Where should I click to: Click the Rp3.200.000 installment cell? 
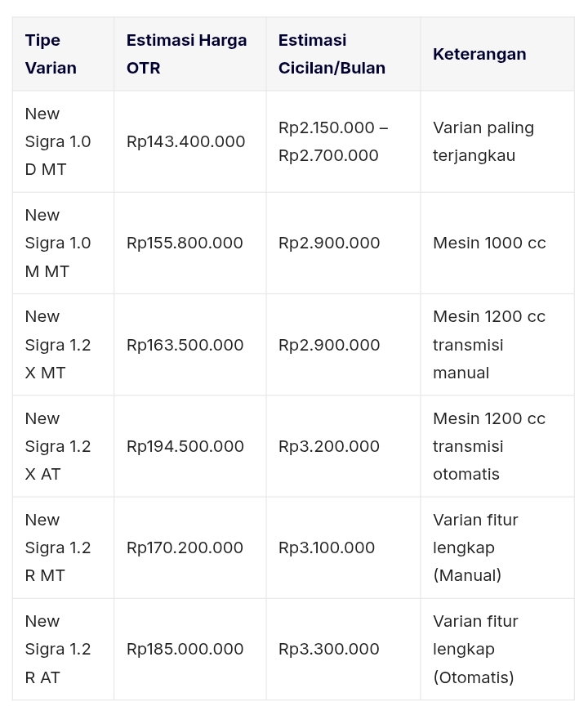(329, 446)
